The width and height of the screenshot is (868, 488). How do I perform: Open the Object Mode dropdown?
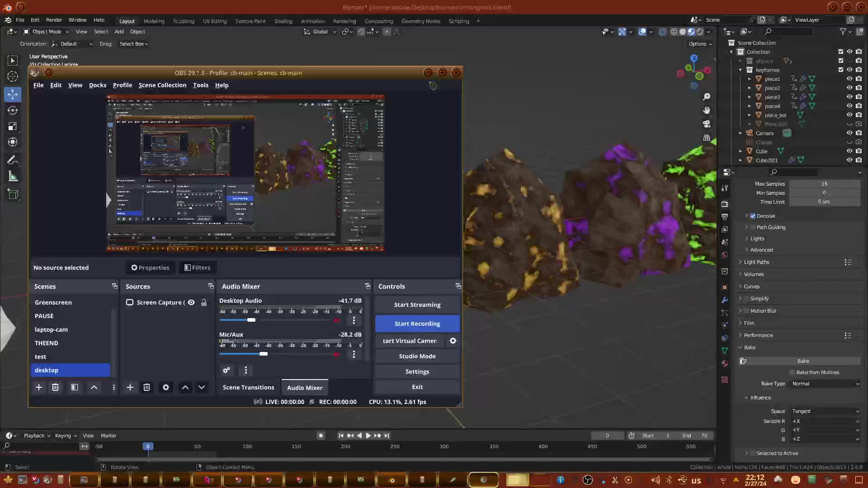click(46, 32)
